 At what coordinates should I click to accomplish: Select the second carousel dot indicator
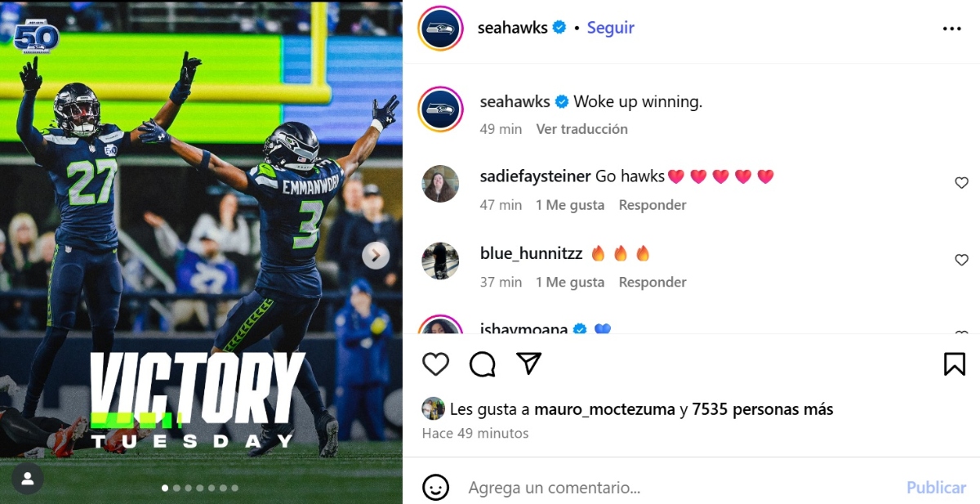pyautogui.click(x=176, y=488)
